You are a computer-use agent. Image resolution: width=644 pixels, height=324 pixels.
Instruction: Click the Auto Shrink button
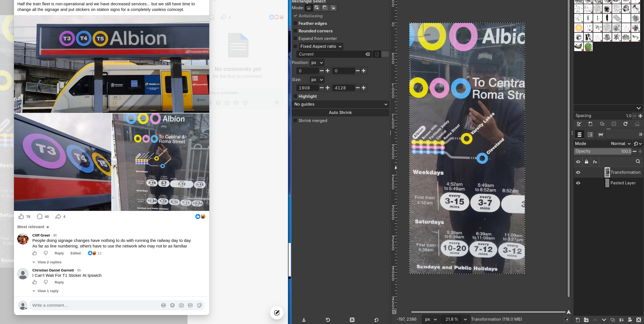point(340,113)
